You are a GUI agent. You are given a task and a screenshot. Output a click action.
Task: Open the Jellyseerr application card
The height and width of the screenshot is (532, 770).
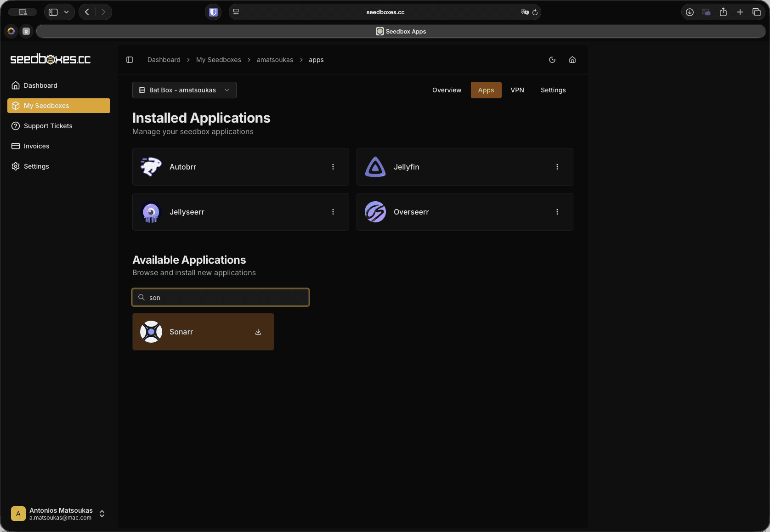[241, 212]
